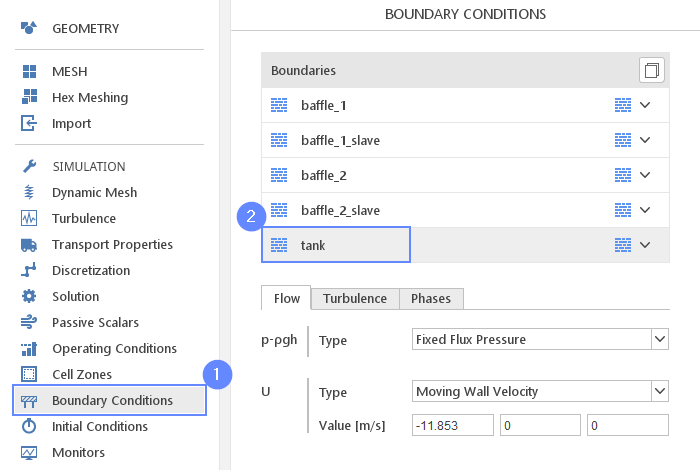This screenshot has width=700, height=470.
Task: Switch to the Flow tab
Action: coord(286,298)
